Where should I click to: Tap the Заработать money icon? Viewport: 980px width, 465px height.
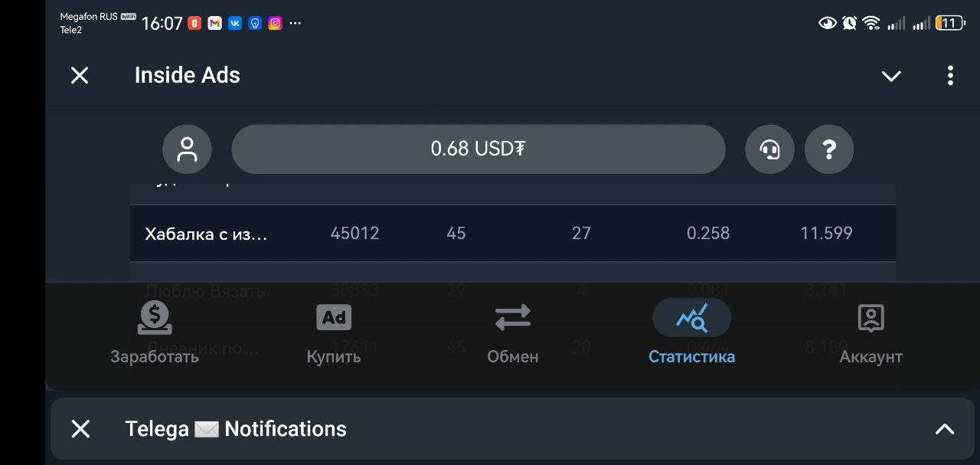(x=155, y=318)
